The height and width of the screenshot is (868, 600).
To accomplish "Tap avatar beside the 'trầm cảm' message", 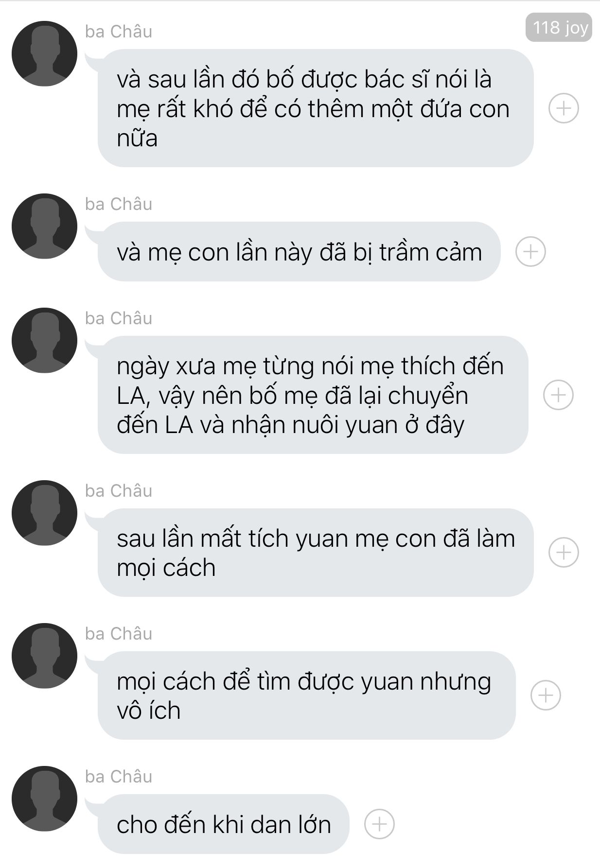I will tap(44, 226).
